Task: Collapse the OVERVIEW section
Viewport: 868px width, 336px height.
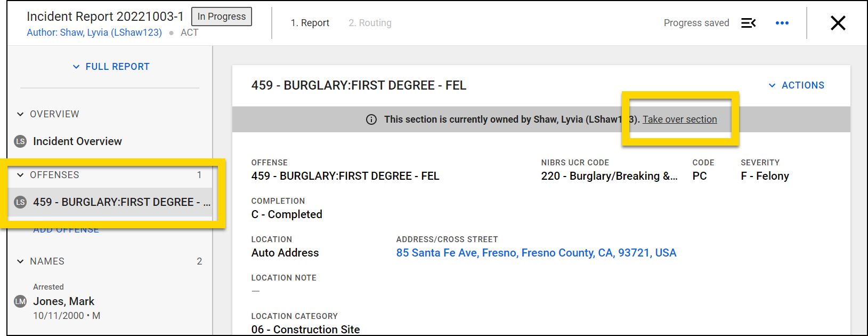Action: tap(20, 114)
